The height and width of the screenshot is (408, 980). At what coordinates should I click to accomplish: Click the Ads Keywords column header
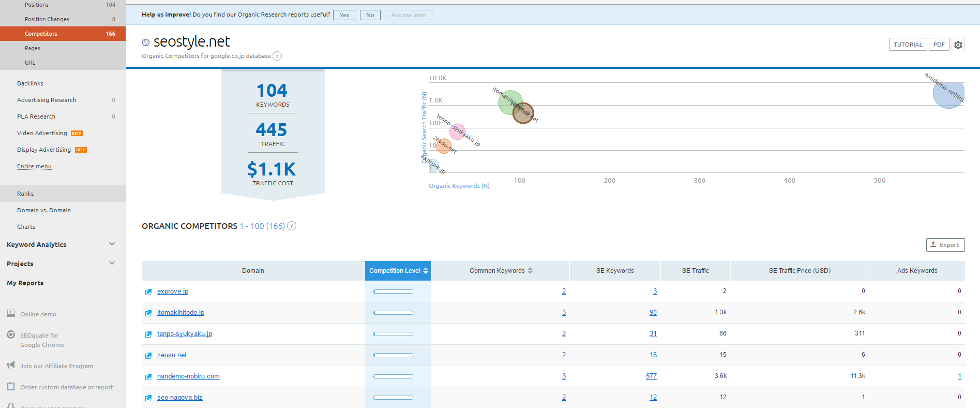(x=917, y=271)
